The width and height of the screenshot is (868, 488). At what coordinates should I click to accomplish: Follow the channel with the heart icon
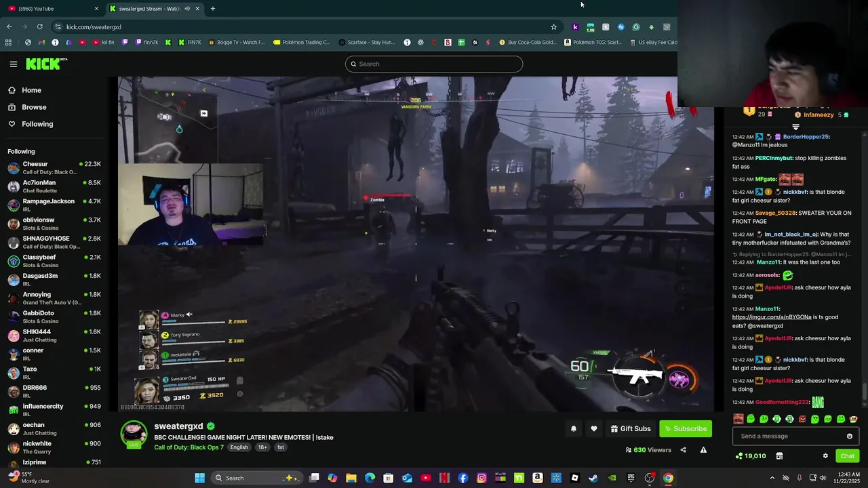(594, 428)
